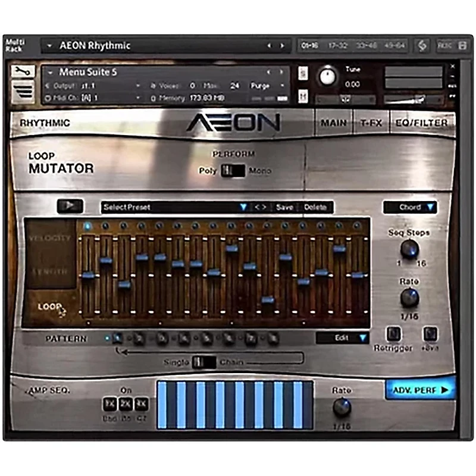Enable the 2X Amp Seq button
This screenshot has width=476, height=476.
126,404
